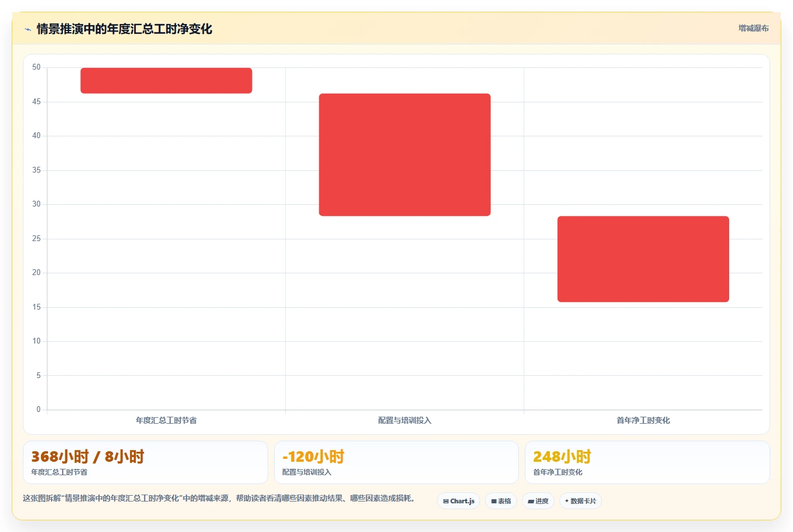Screen dimensions: 793x532
Task: Click the 配置与培训投入 caption under -120小时
Action: (307, 472)
